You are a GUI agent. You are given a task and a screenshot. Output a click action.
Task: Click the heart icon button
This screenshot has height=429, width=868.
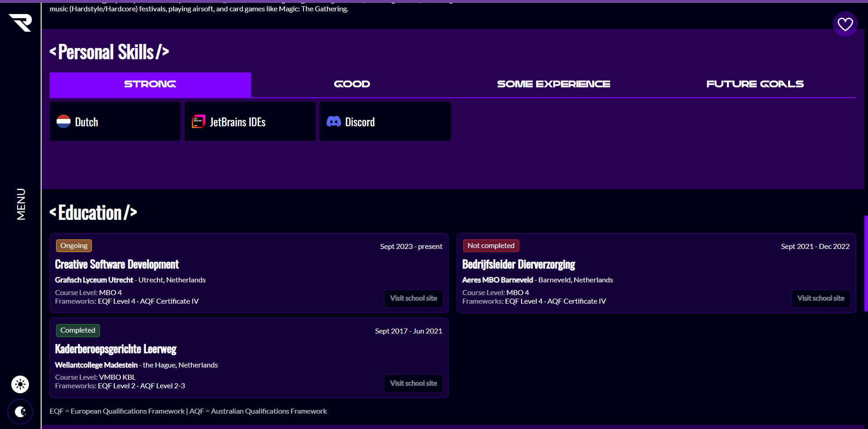pyautogui.click(x=845, y=24)
